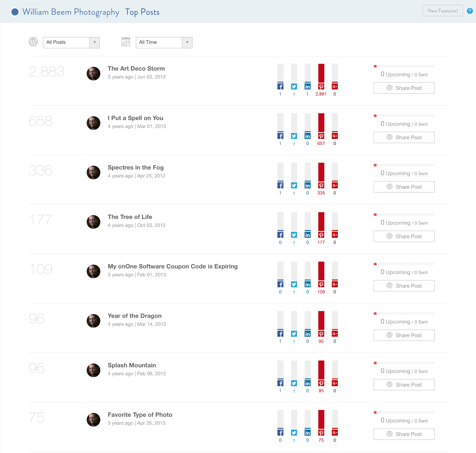Click the WordPress icon beside All Posts
Viewport: 476px width, 453px height.
coord(33,42)
